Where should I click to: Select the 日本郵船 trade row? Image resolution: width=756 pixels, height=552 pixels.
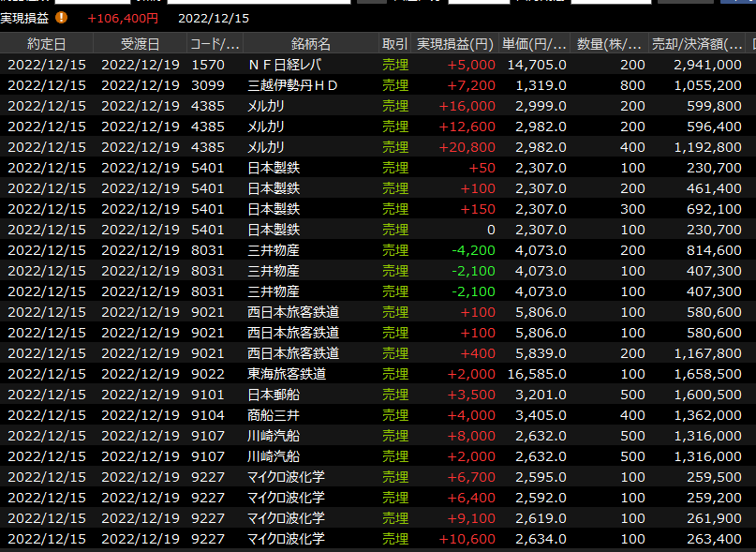coord(274,395)
